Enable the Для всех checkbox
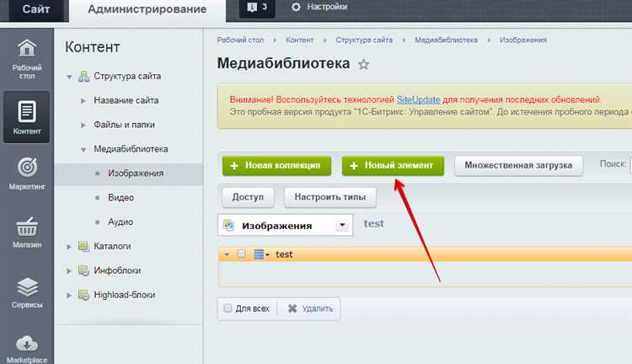The width and height of the screenshot is (632, 364). point(228,308)
